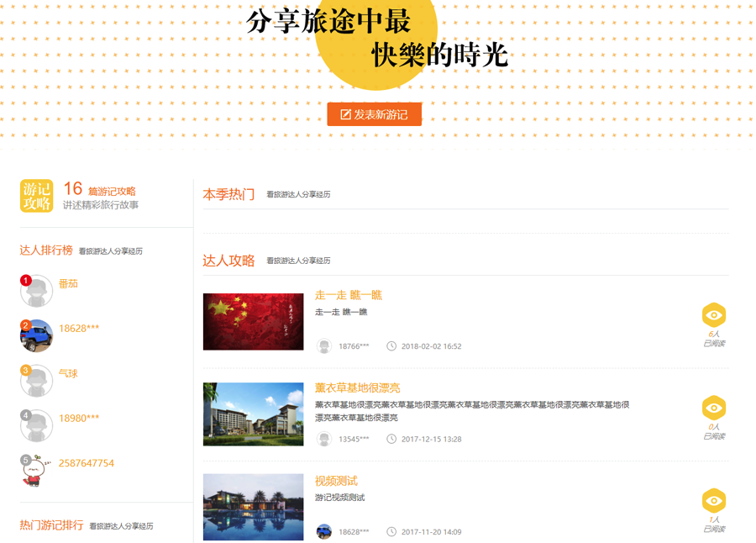
Task: Click the gray avatar of user 气球
Action: tap(36, 380)
